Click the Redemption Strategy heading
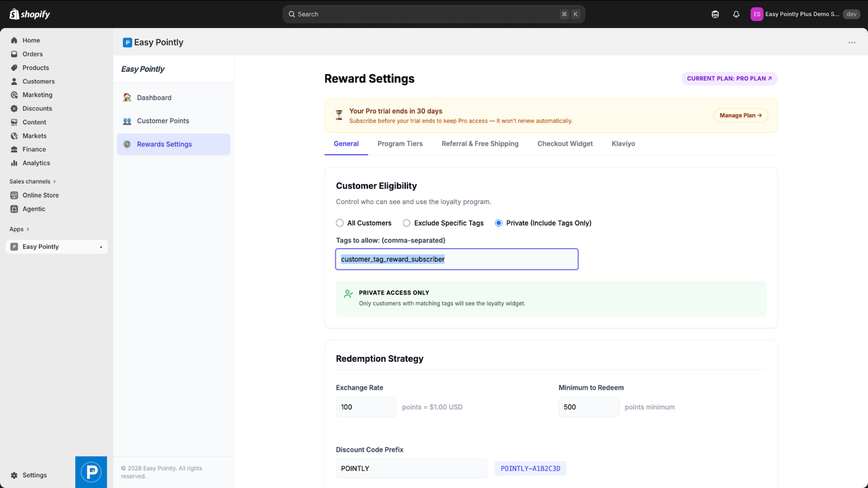The height and width of the screenshot is (488, 868). 380,359
